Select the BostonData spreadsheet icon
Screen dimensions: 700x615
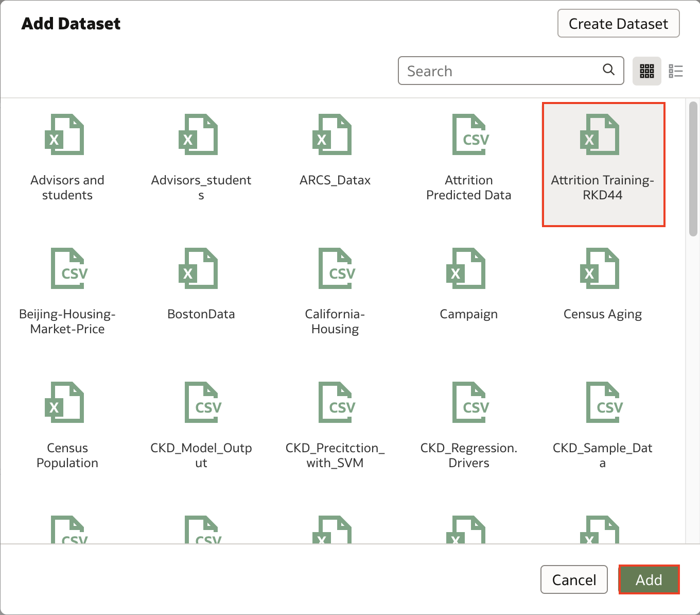[198, 269]
